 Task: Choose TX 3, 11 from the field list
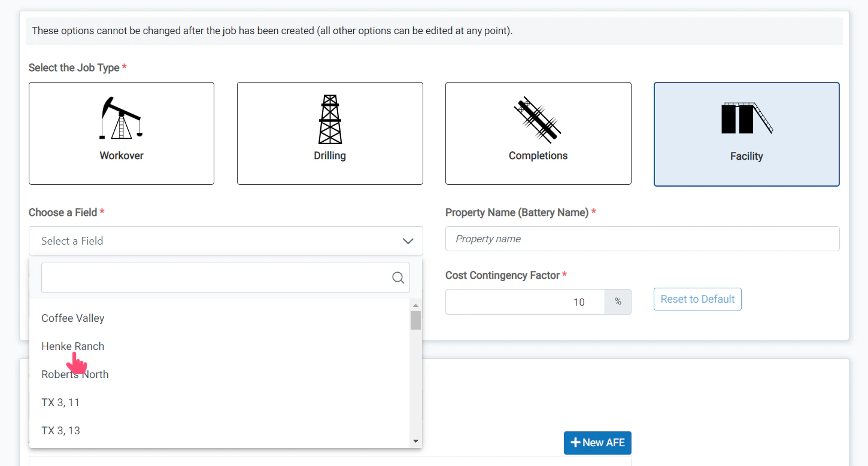click(219, 403)
